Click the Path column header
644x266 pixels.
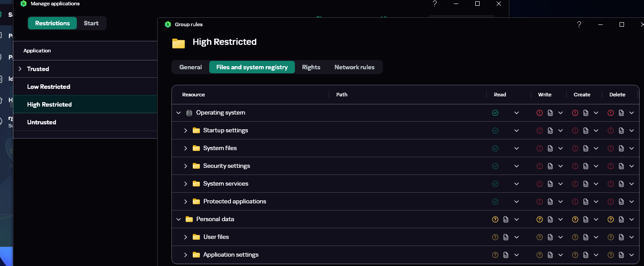[342, 95]
